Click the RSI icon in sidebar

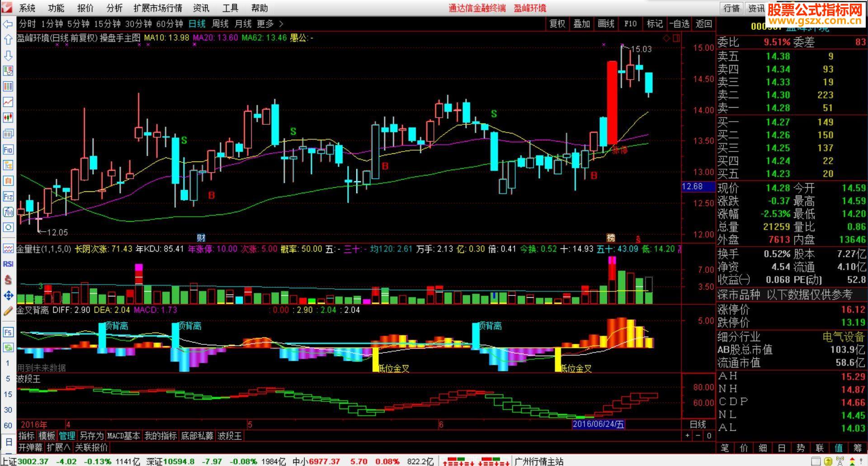pyautogui.click(x=8, y=264)
